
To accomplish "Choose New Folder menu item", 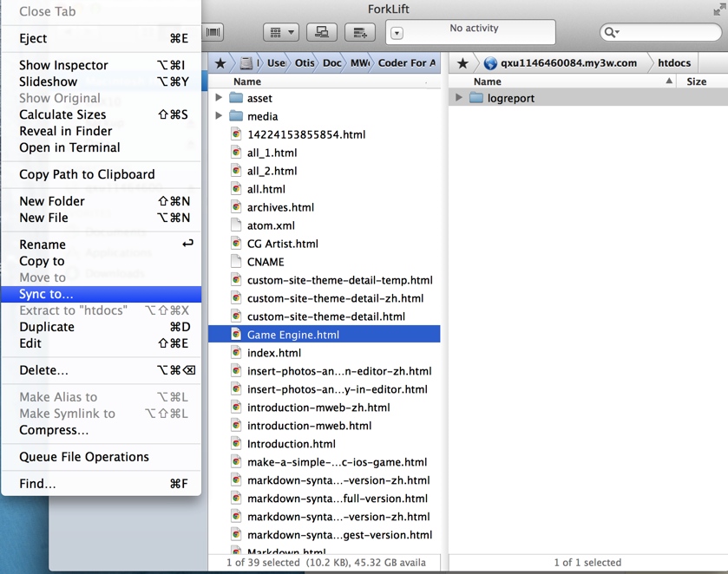I will (102, 201).
